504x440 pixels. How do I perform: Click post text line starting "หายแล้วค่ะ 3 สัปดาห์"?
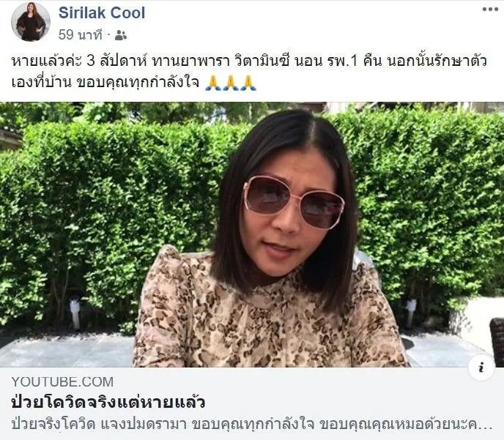click(249, 61)
